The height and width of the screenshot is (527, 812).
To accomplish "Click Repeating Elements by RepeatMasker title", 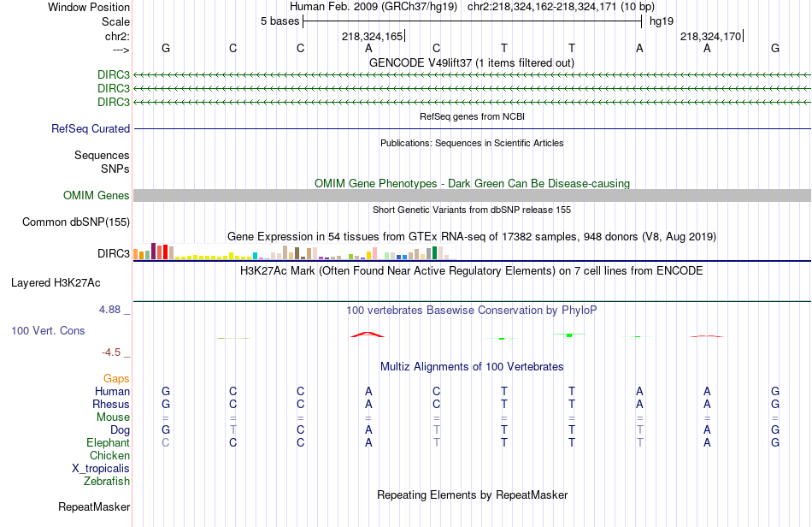I will [x=472, y=494].
